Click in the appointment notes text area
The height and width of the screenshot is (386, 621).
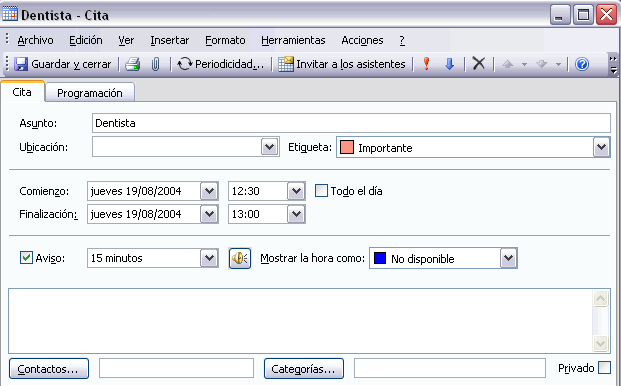(x=300, y=321)
